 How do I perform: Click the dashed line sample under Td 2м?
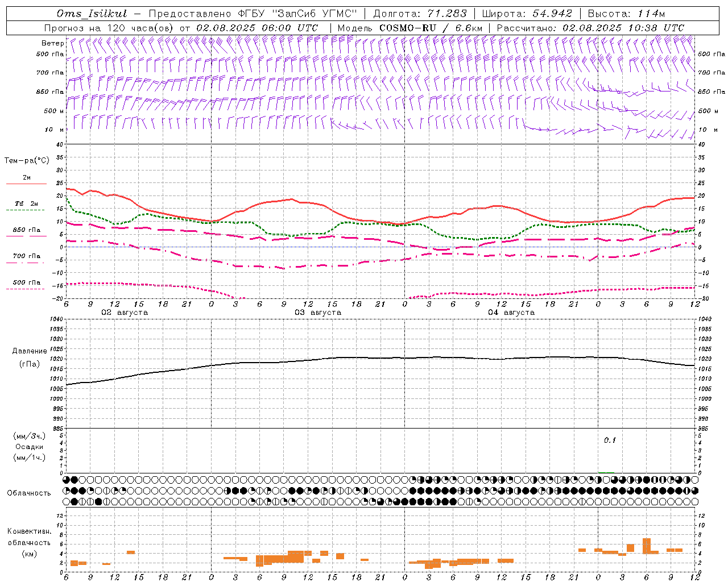pyautogui.click(x=25, y=210)
